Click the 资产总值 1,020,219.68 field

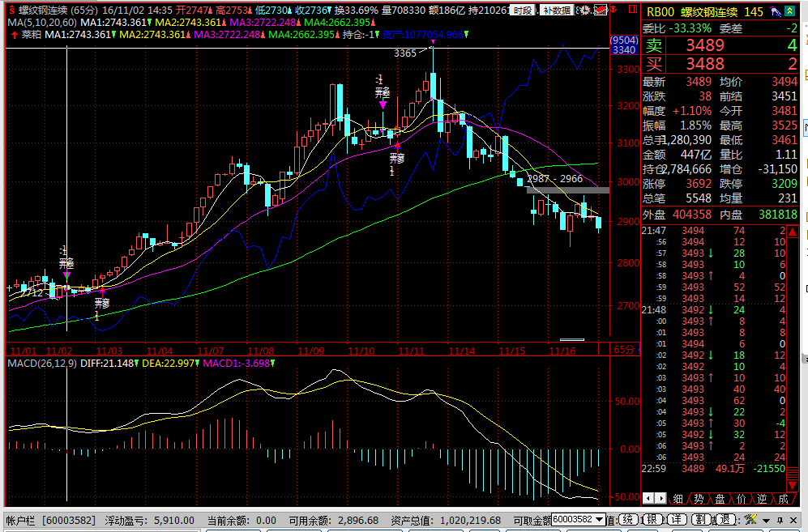click(x=446, y=520)
